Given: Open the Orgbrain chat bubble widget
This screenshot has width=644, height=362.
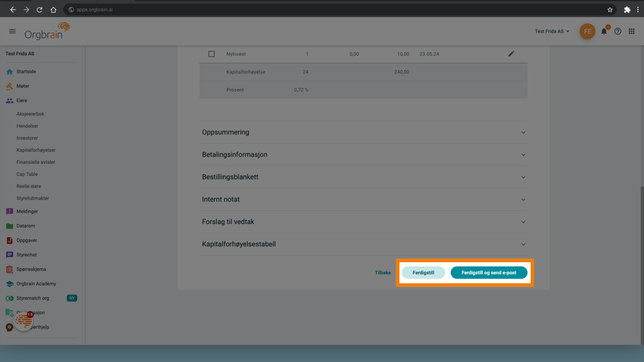Looking at the screenshot, I should pyautogui.click(x=23, y=321).
